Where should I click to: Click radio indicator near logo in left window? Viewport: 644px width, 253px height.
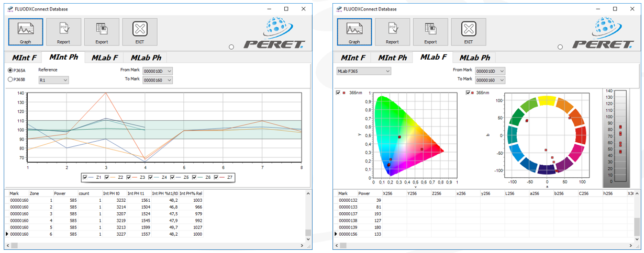tap(231, 47)
